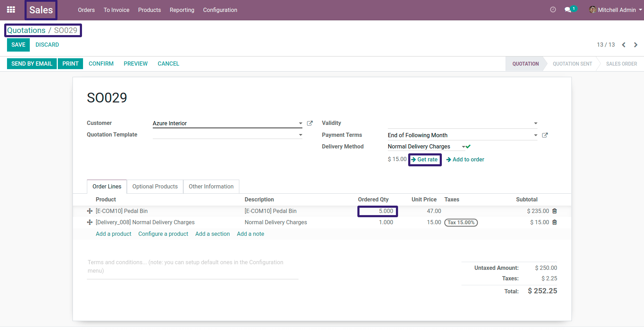
Task: Click Get rate link
Action: [x=424, y=159]
